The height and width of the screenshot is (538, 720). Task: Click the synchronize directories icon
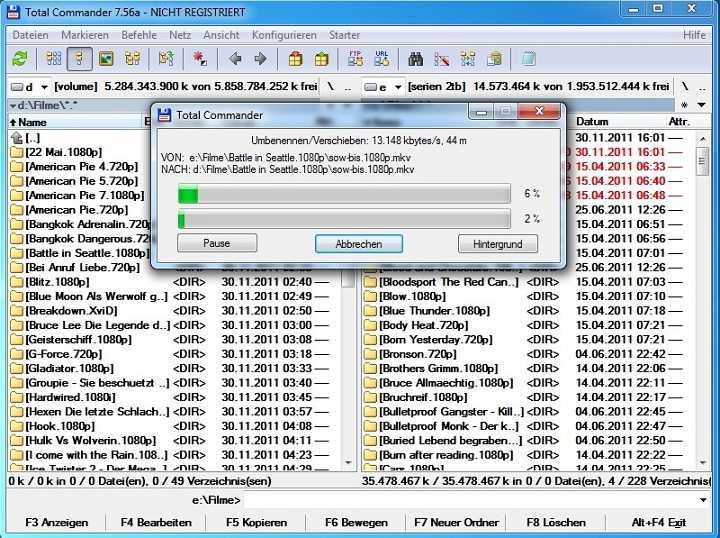(468, 59)
